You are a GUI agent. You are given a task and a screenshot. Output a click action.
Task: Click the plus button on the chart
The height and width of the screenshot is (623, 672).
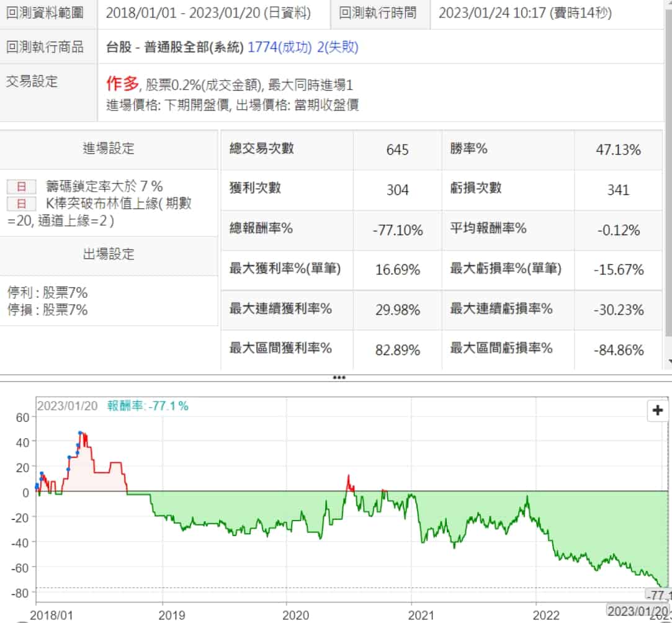tap(656, 411)
